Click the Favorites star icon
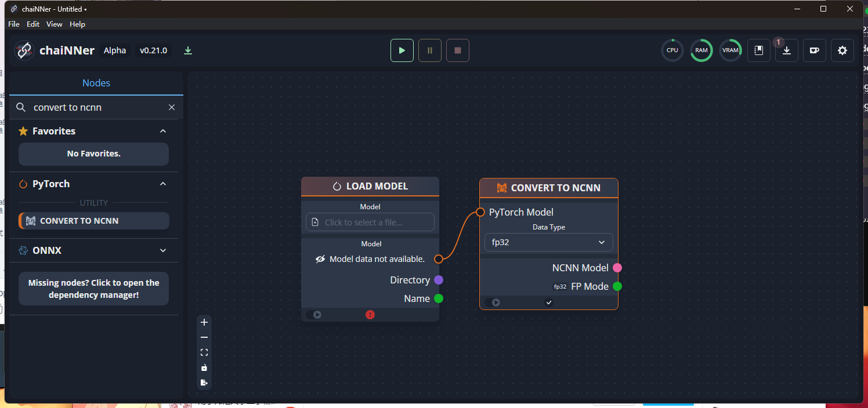Screen dimensions: 868x408 23,131
